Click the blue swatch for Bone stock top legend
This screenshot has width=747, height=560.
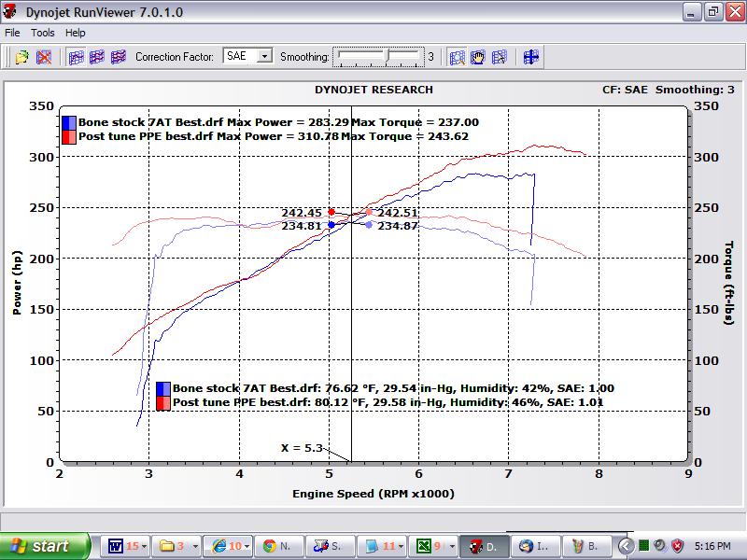click(69, 123)
